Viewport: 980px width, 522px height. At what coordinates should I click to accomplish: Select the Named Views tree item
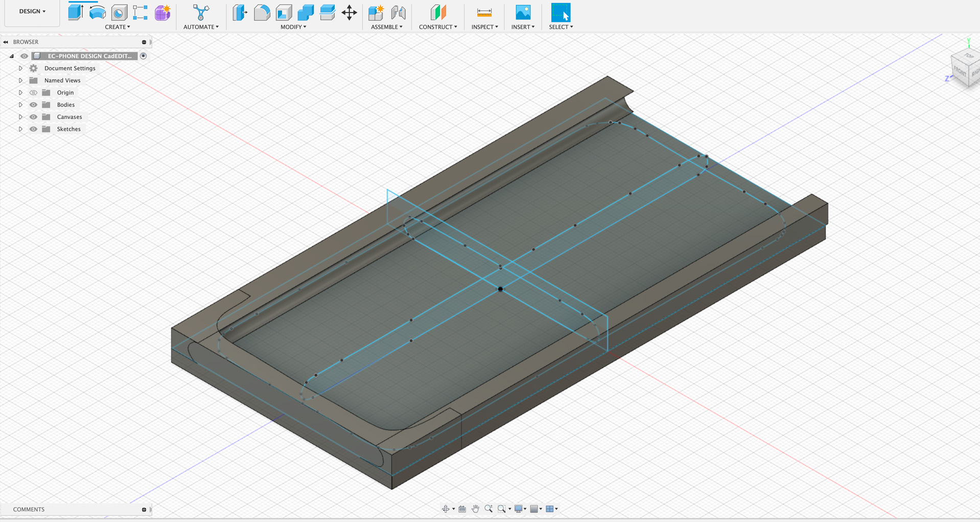pyautogui.click(x=62, y=81)
